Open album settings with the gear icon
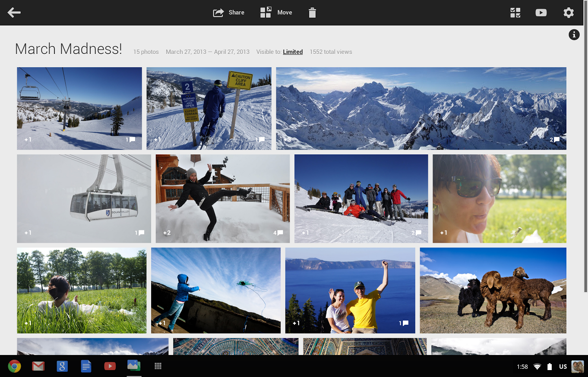The image size is (588, 377). (569, 13)
